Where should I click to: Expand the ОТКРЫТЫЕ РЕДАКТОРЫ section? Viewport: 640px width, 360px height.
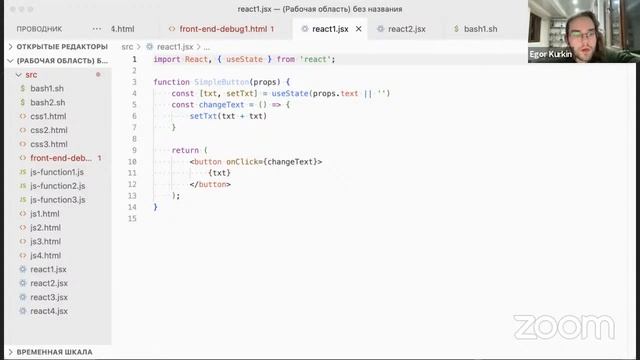(58, 47)
